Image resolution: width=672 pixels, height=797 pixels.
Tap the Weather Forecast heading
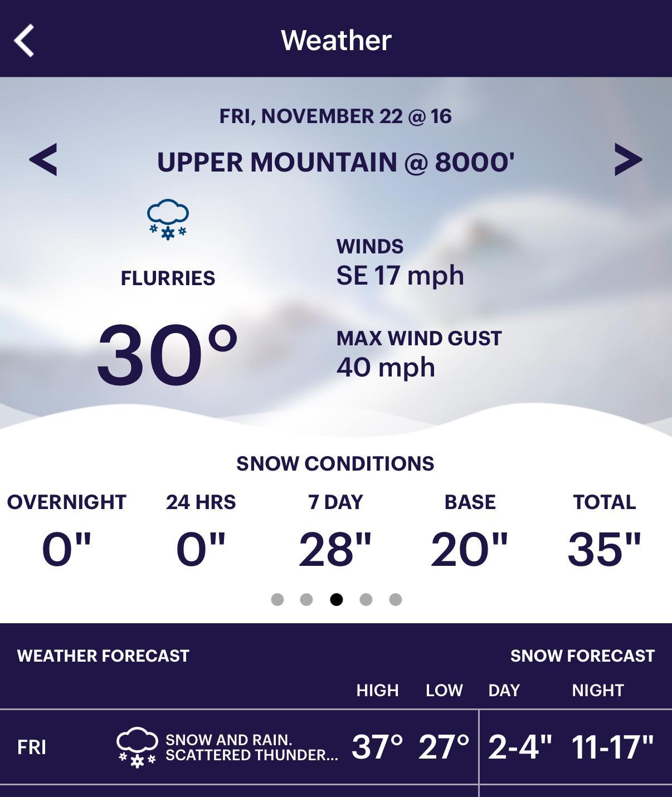103,656
